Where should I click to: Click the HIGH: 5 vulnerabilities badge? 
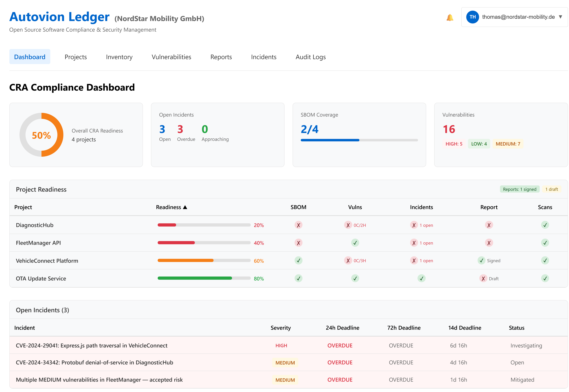(454, 144)
